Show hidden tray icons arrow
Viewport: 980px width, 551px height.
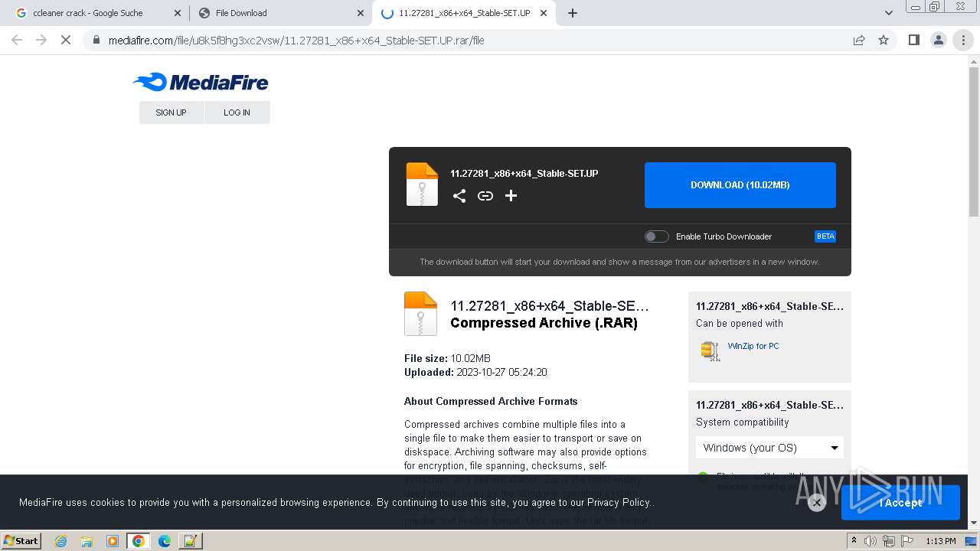point(854,541)
